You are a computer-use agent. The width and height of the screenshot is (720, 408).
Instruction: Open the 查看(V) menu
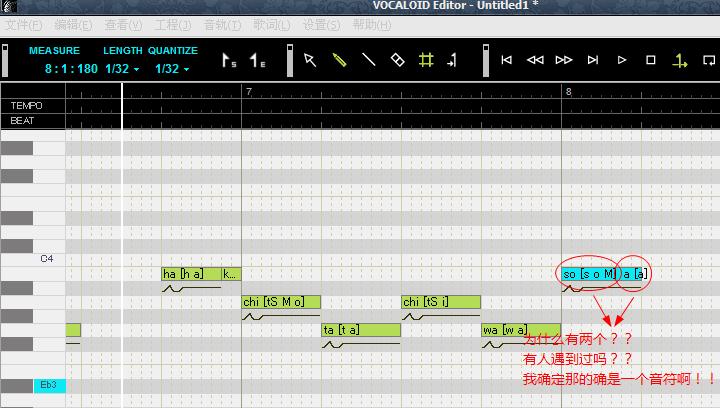point(123,25)
